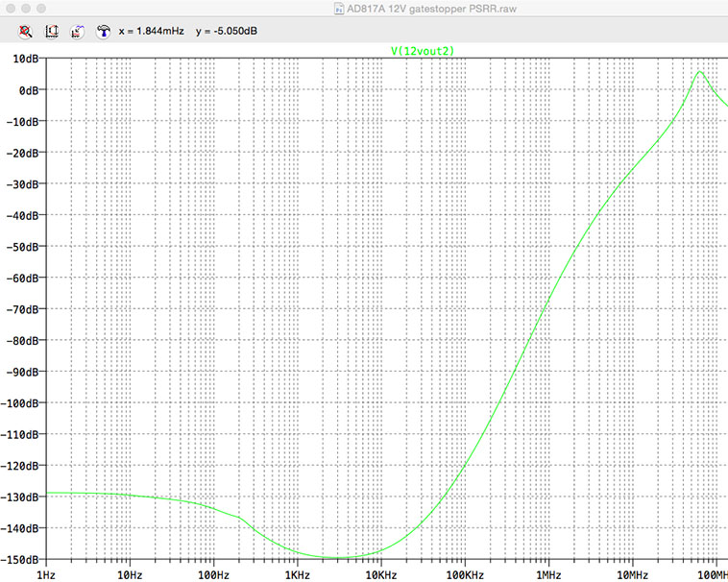
Task: Click the 1MHz horizontal axis label
Action: click(x=548, y=575)
